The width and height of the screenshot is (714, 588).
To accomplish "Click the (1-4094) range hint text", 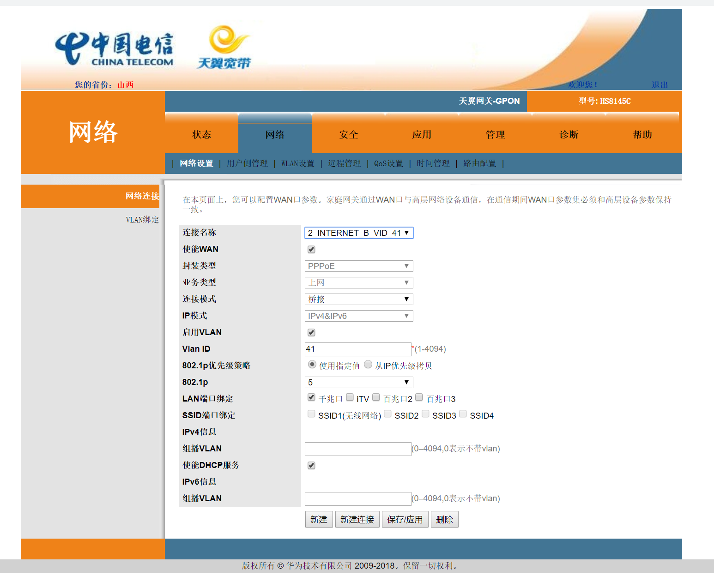I will point(430,349).
